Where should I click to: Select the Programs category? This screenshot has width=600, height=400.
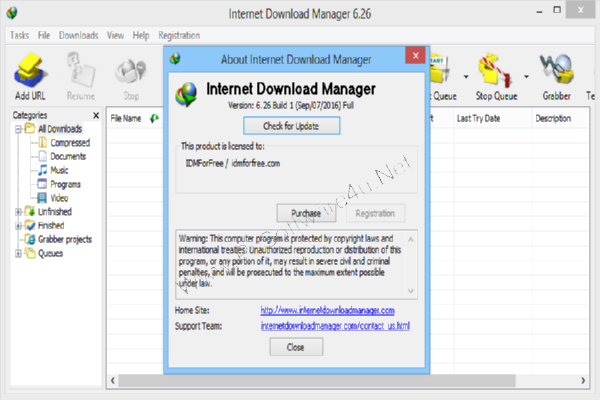pyautogui.click(x=65, y=184)
